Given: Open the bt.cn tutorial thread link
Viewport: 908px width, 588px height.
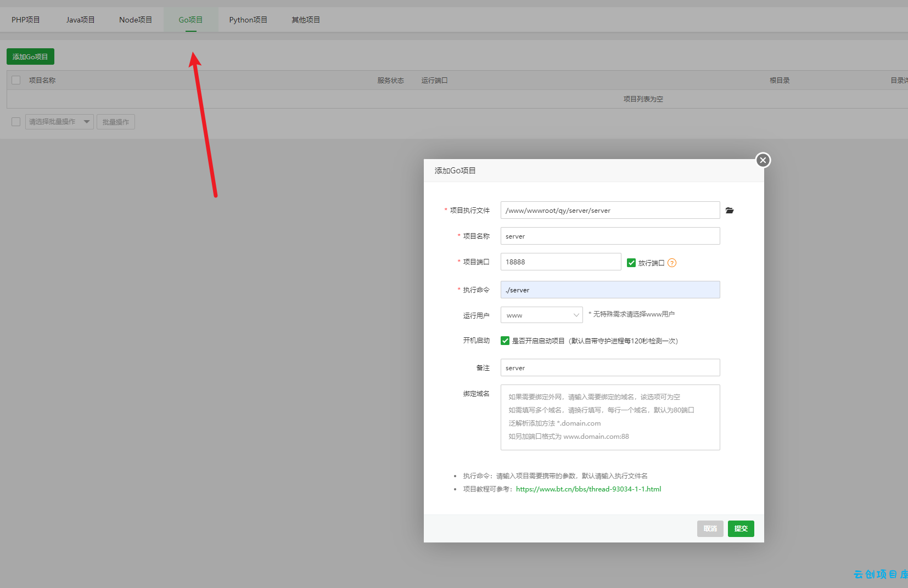Looking at the screenshot, I should [x=588, y=489].
